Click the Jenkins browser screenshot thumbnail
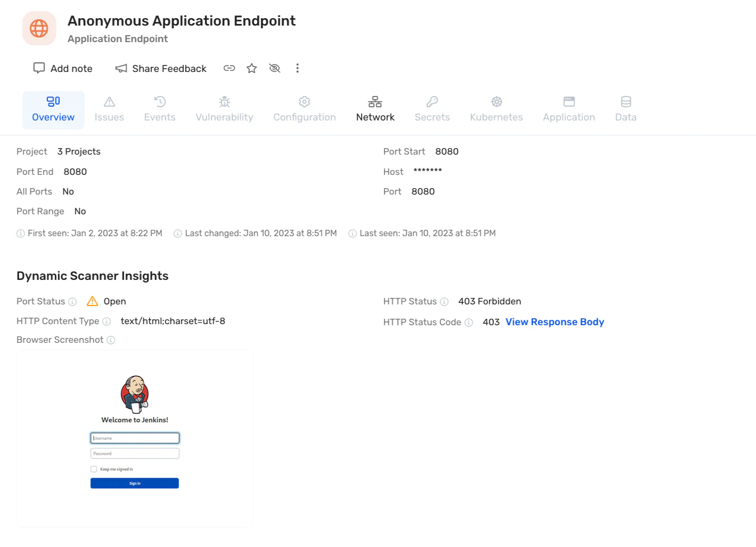756x547 pixels. pos(135,438)
